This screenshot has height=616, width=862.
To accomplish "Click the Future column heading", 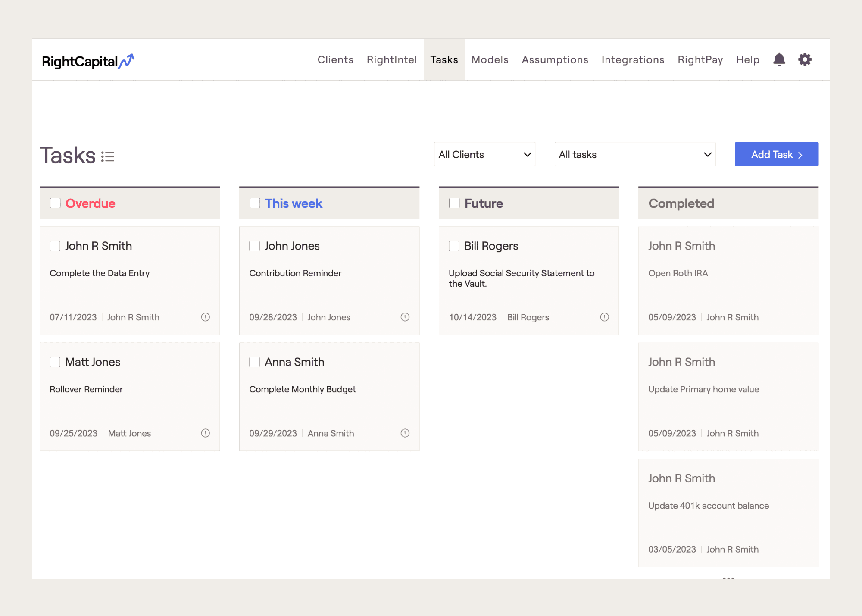I will pos(484,203).
